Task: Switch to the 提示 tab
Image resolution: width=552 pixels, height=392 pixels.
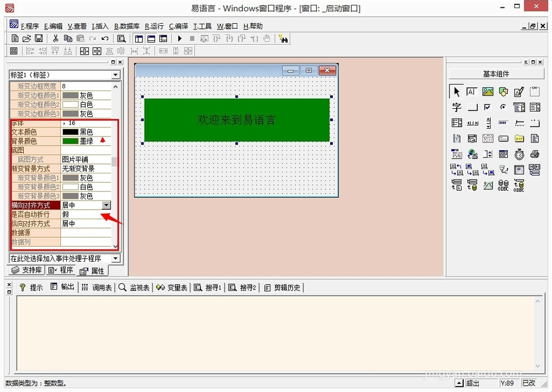Action: tap(31, 288)
